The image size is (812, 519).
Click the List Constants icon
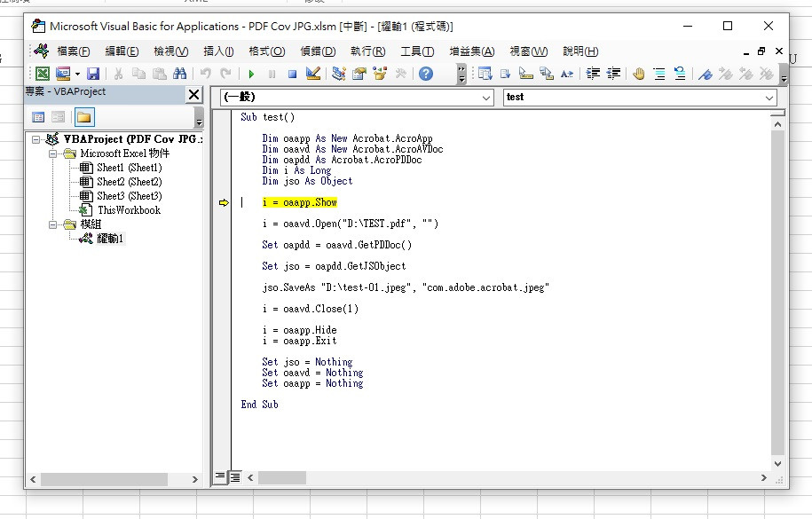pos(506,74)
